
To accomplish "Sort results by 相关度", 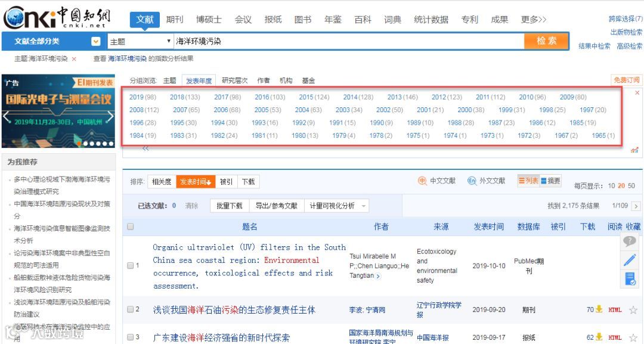I will pyautogui.click(x=162, y=181).
